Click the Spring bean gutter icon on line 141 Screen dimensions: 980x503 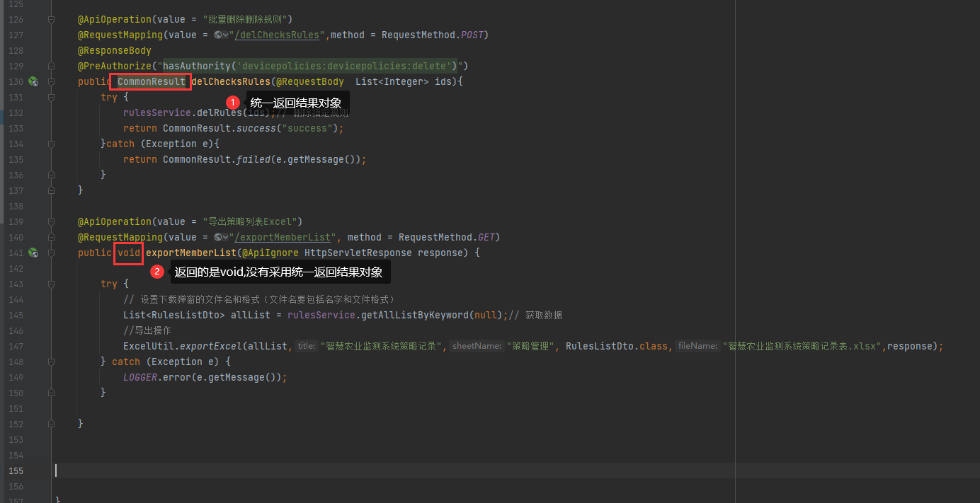(33, 253)
